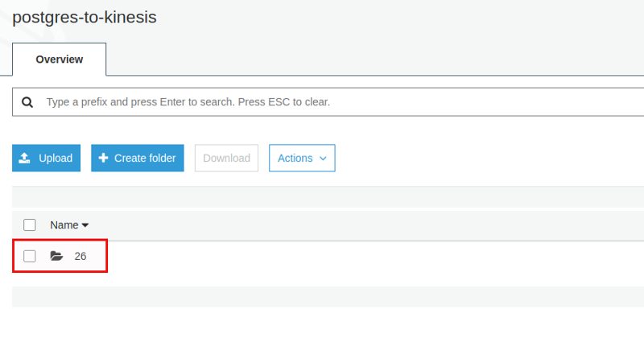Tick the select-all checkbox in header
The image size is (644, 342).
click(30, 225)
